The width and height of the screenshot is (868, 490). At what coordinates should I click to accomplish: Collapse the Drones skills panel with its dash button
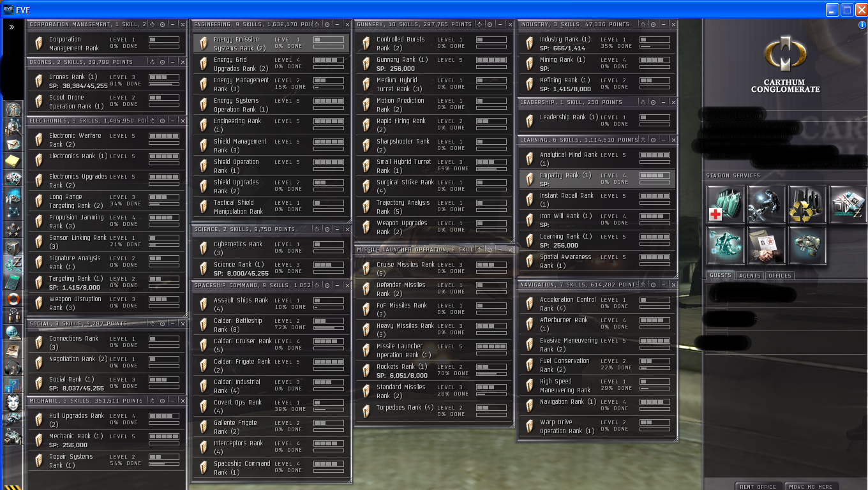173,62
